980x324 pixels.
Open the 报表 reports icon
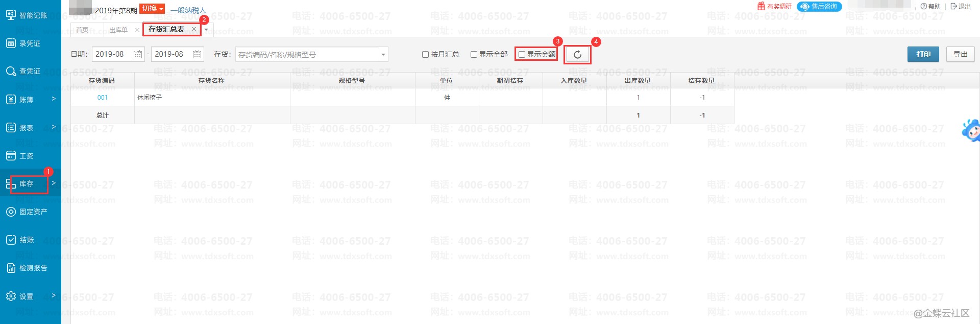[x=11, y=127]
